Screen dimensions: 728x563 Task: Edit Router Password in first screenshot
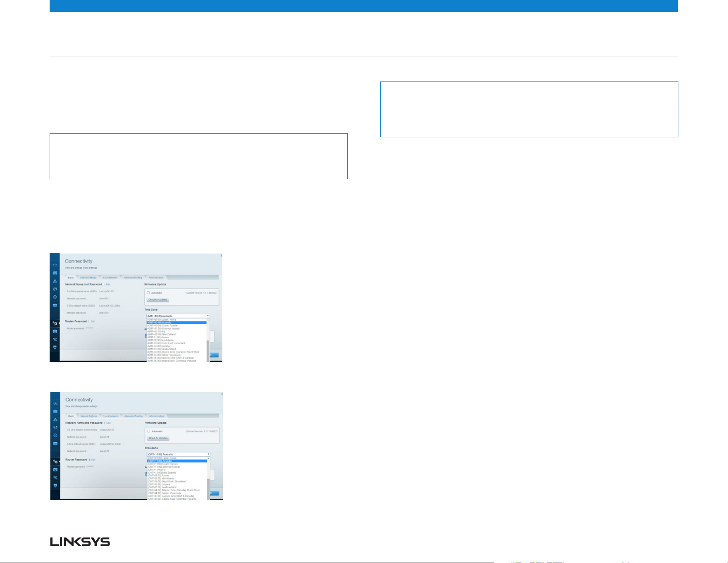click(93, 321)
